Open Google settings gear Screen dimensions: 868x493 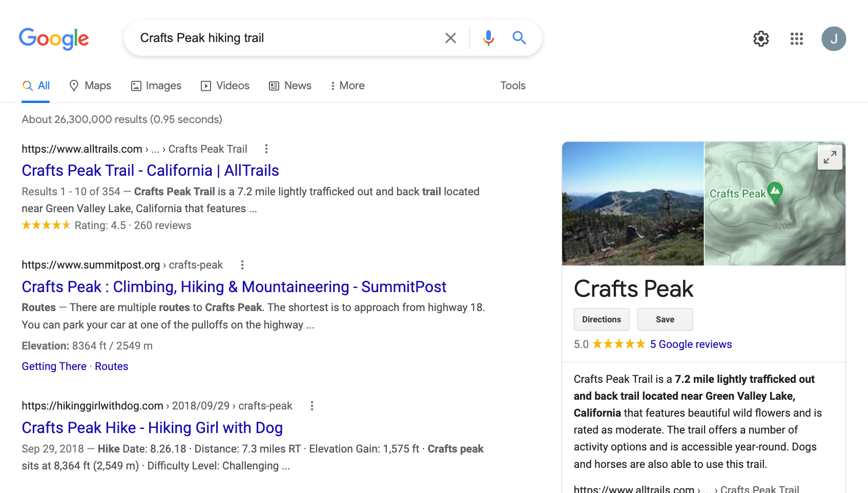(x=761, y=38)
